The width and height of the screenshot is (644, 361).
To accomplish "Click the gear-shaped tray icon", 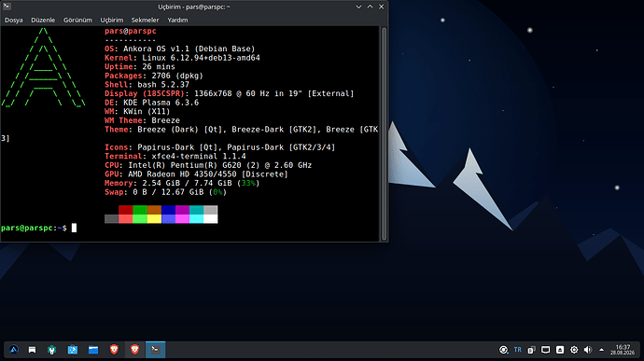I will (574, 350).
